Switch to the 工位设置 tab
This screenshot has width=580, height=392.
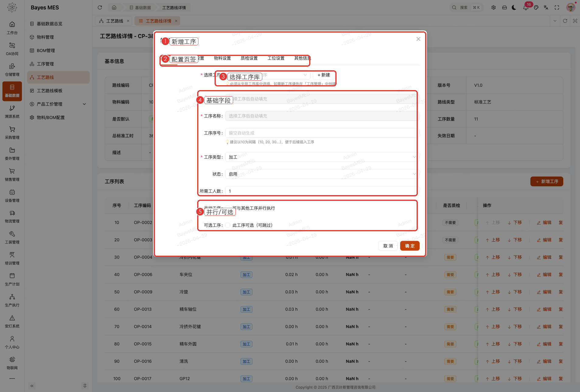(x=276, y=58)
